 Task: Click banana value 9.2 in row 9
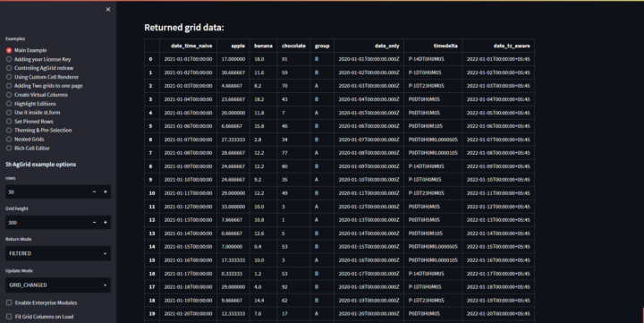pos(263,180)
